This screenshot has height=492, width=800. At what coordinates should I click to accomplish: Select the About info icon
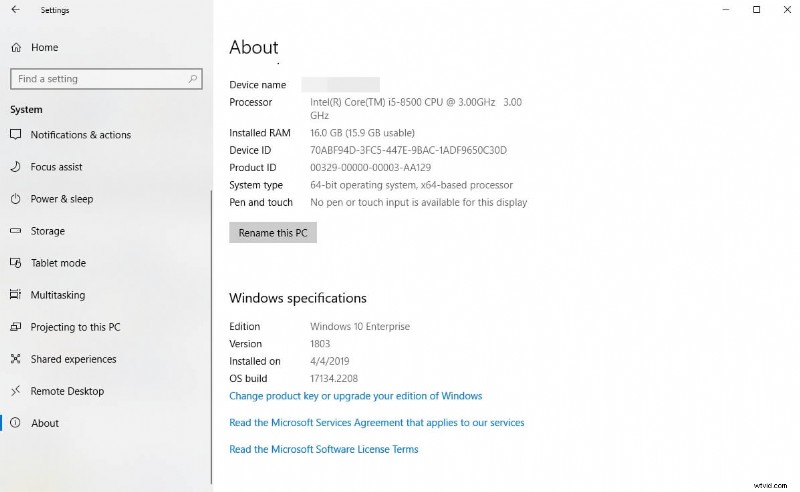[x=15, y=423]
